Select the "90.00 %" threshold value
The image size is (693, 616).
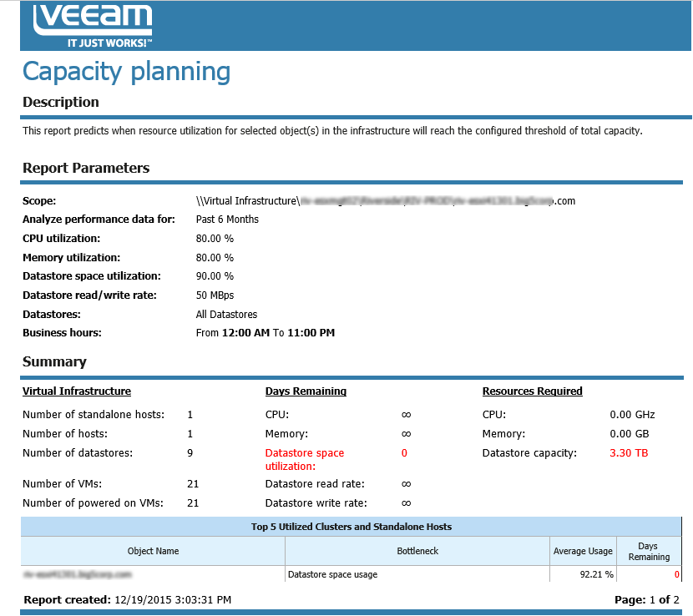tap(215, 276)
